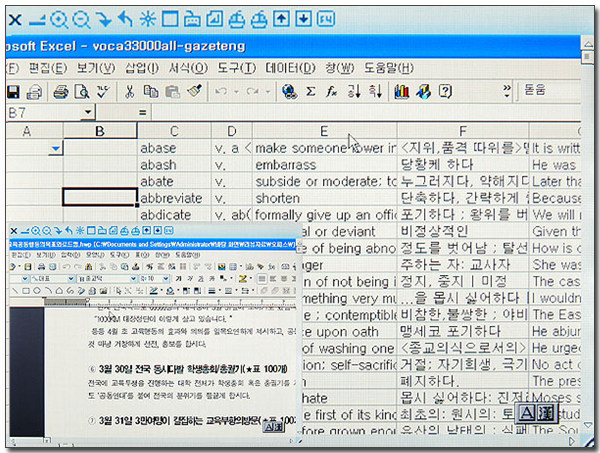Run the spelling check (ABC checkmark) icon
This screenshot has width=600, height=453.
tap(103, 92)
